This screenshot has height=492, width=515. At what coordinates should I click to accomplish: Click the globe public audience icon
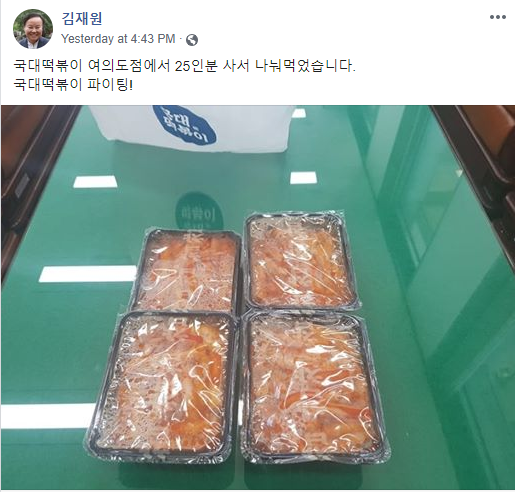coord(192,40)
